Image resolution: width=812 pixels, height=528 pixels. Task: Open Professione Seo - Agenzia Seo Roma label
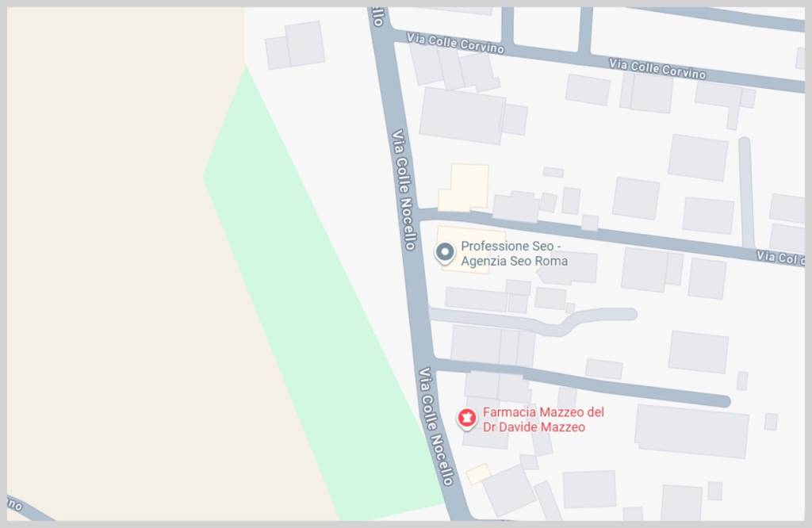(514, 254)
